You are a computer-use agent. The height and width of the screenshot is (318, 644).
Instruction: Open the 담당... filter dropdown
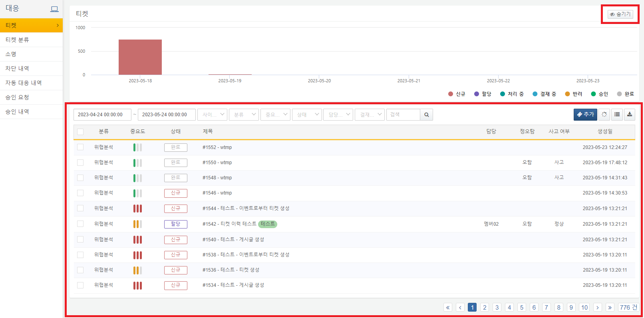tap(338, 115)
